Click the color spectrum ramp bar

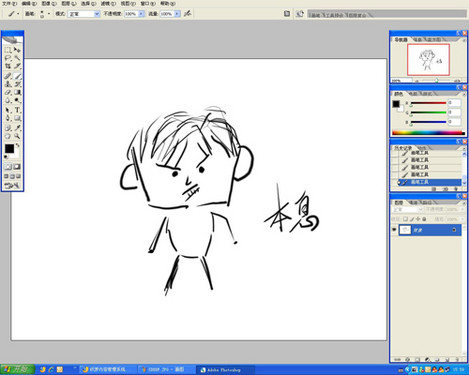tap(428, 132)
